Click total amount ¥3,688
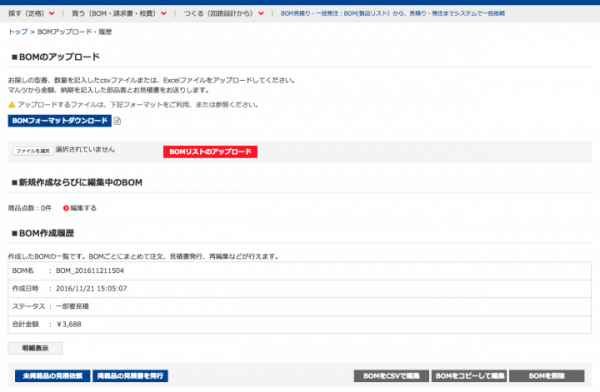The image size is (600, 392). (69, 324)
